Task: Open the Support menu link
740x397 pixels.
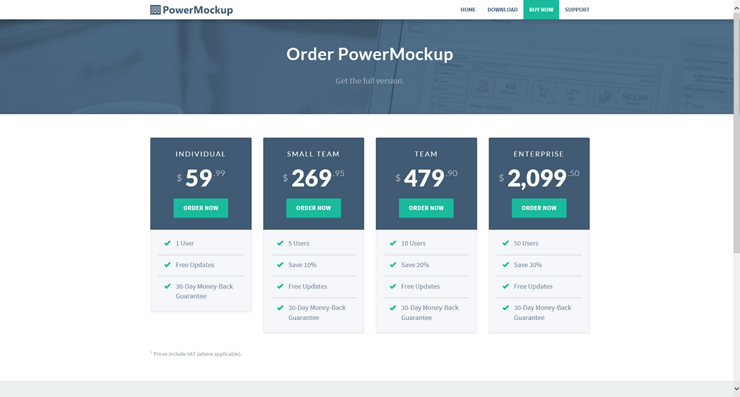Action: point(577,9)
